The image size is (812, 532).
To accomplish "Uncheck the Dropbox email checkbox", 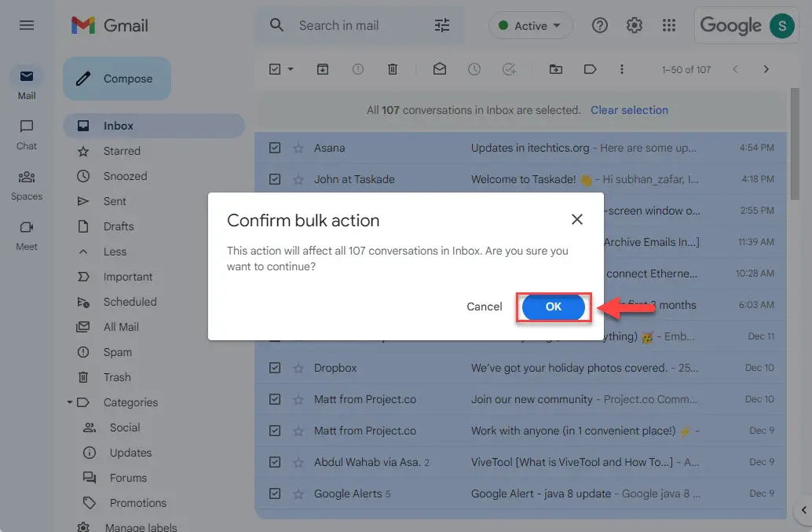I will 275,368.
